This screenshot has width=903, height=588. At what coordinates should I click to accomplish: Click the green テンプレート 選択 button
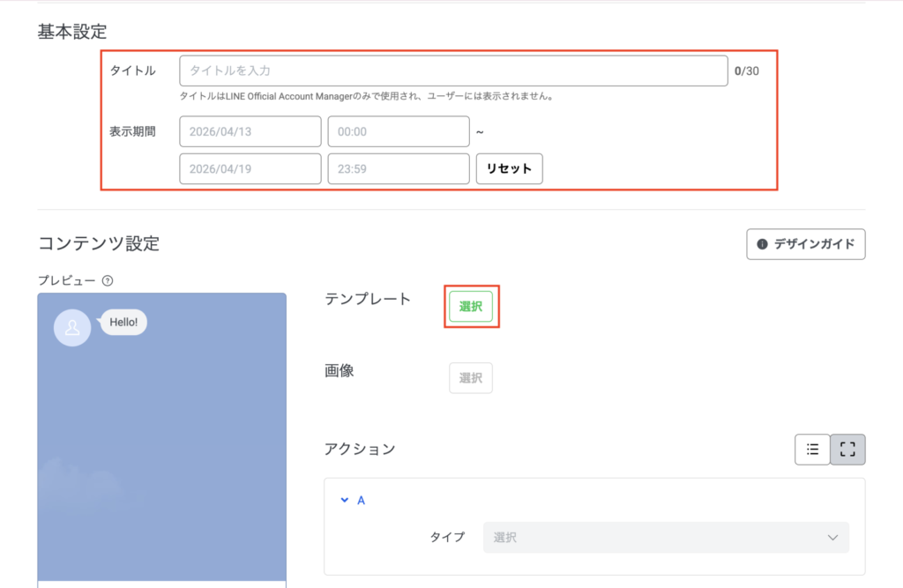(471, 307)
